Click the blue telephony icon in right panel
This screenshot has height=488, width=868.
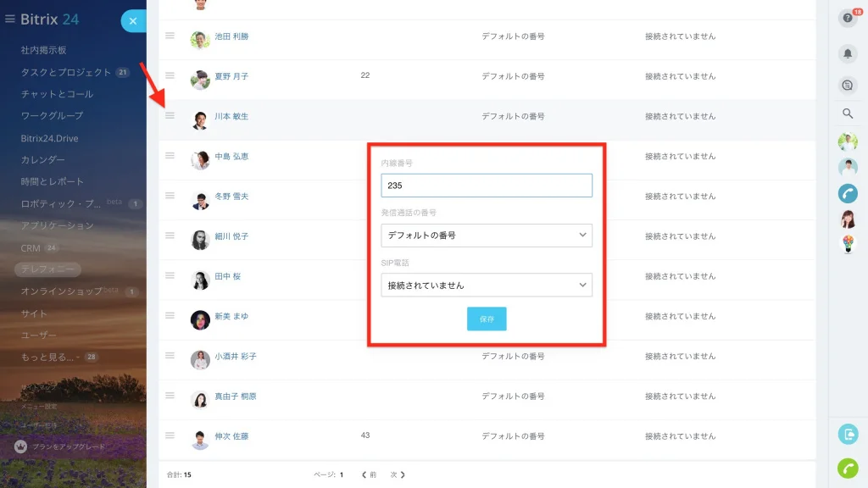coord(848,194)
